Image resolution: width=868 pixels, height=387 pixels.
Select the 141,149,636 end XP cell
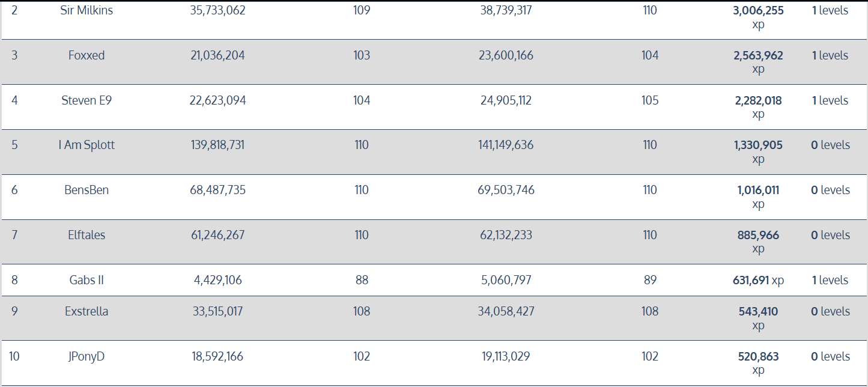(506, 145)
